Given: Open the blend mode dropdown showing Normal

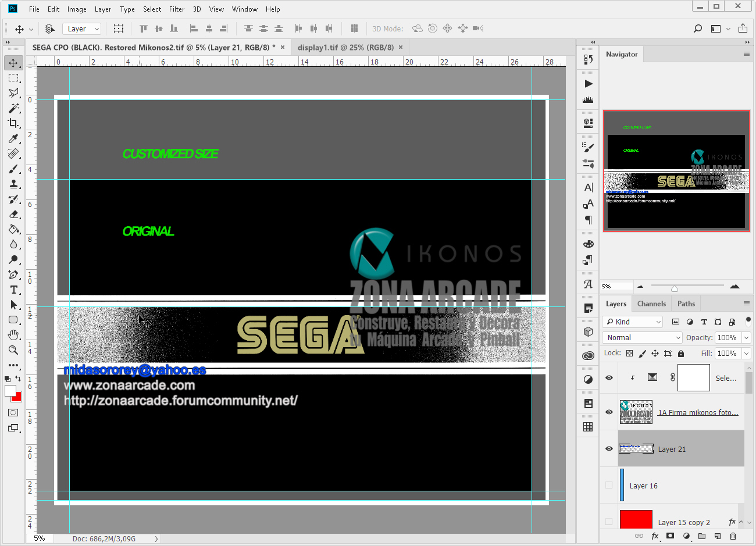Looking at the screenshot, I should (x=641, y=337).
